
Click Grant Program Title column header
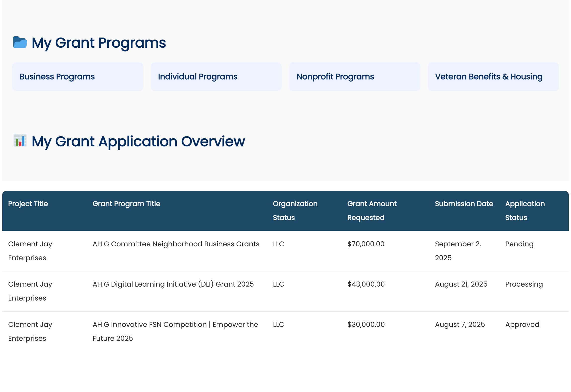126,204
